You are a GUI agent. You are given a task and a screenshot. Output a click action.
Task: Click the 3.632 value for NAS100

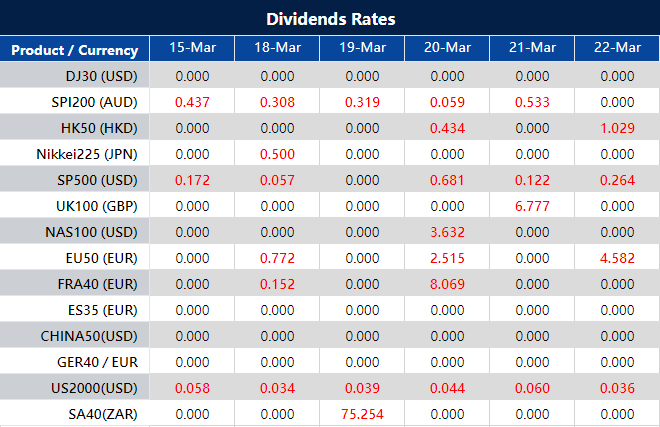(x=447, y=232)
